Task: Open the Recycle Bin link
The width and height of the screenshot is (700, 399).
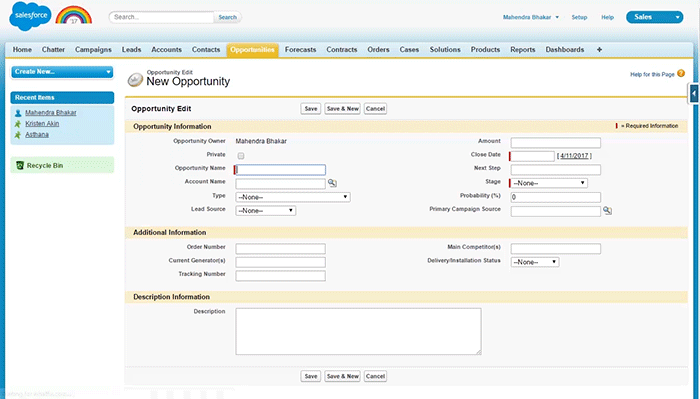Action: point(45,166)
